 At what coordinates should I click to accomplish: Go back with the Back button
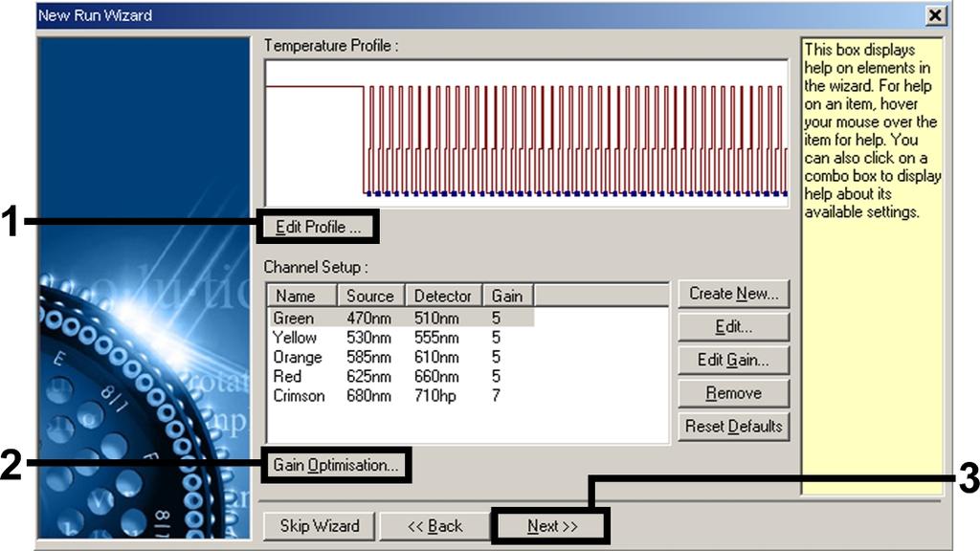(x=435, y=526)
